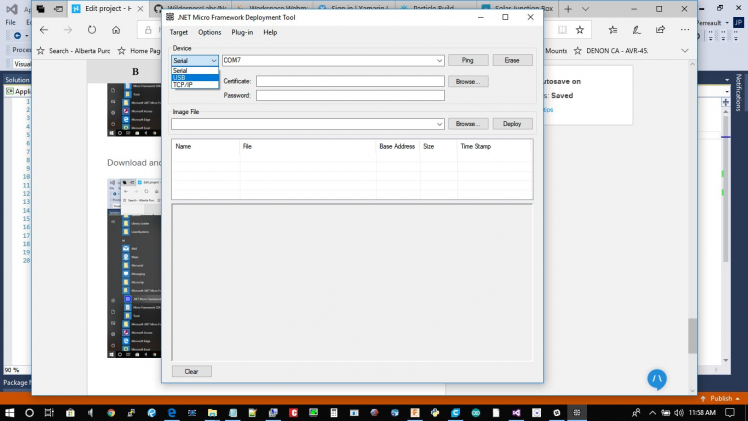The height and width of the screenshot is (421, 748).
Task: Switch to the Edit project tab
Action: tap(107, 9)
